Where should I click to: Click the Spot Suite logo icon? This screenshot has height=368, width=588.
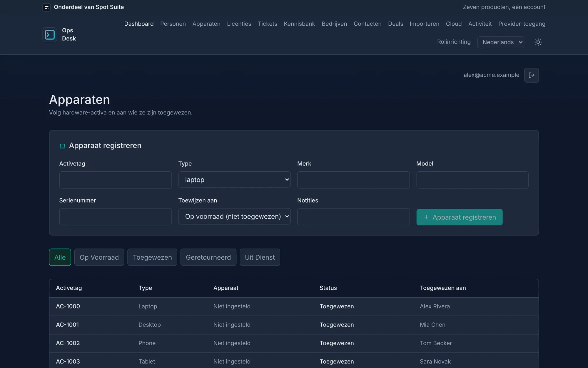(x=46, y=7)
